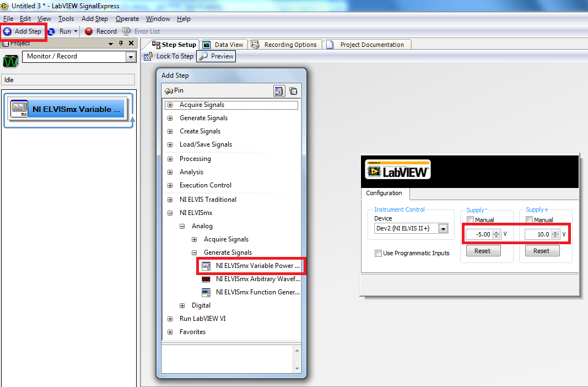Enable Manual checkbox for Supply-
This screenshot has height=387, width=588.
click(x=470, y=220)
